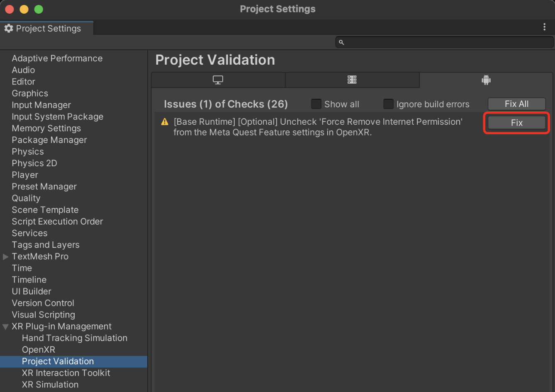Select TextMesh Pro in sidebar

[40, 256]
